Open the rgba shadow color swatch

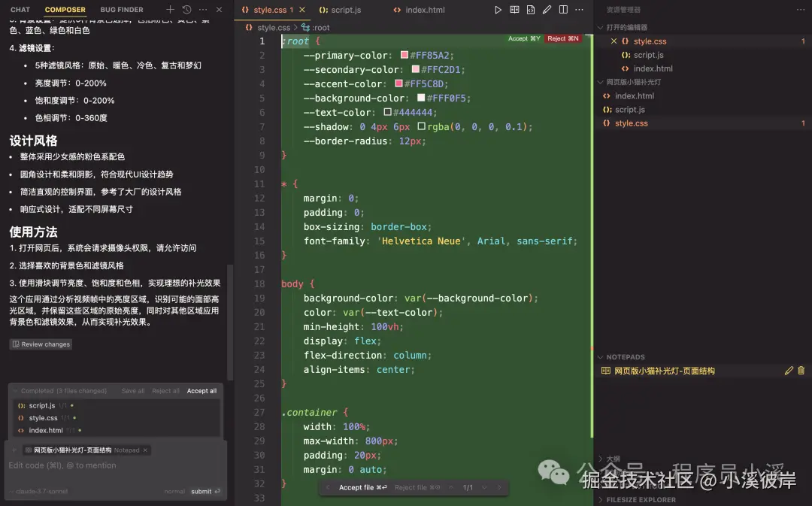click(x=422, y=126)
